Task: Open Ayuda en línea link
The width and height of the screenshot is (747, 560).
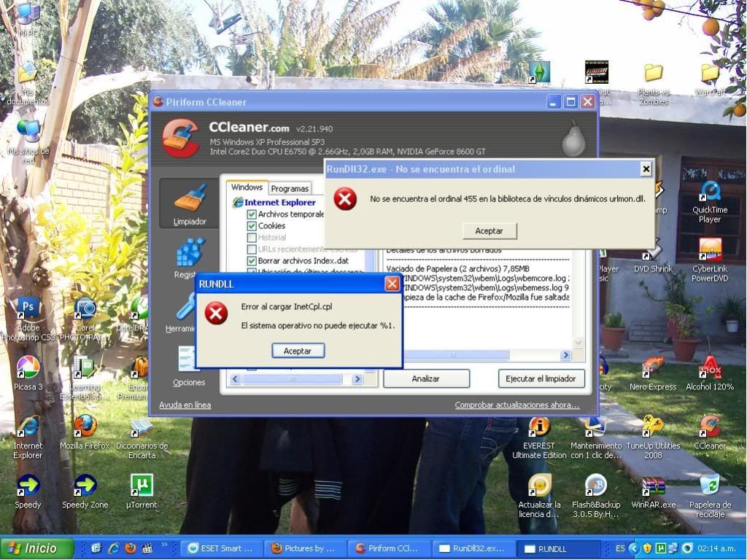Action: point(185,405)
